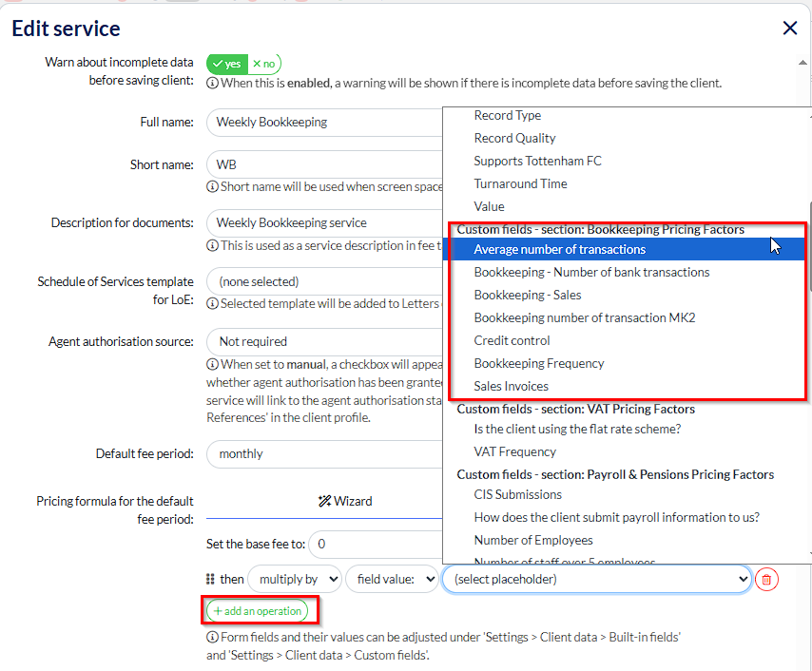Viewport: 812px width, 671px height.
Task: Open the Default fee period dropdown
Action: click(x=323, y=453)
